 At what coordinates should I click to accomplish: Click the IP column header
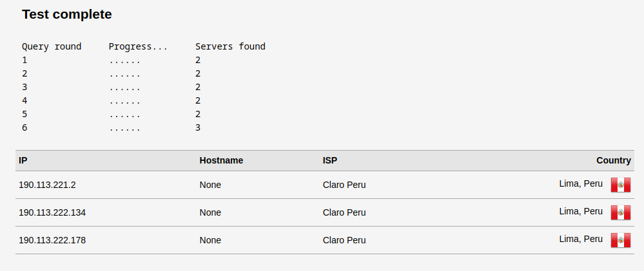23,160
